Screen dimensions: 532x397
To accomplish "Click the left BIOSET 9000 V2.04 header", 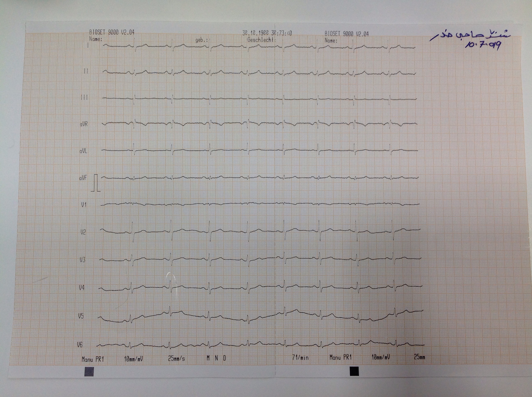I will click(x=112, y=32).
